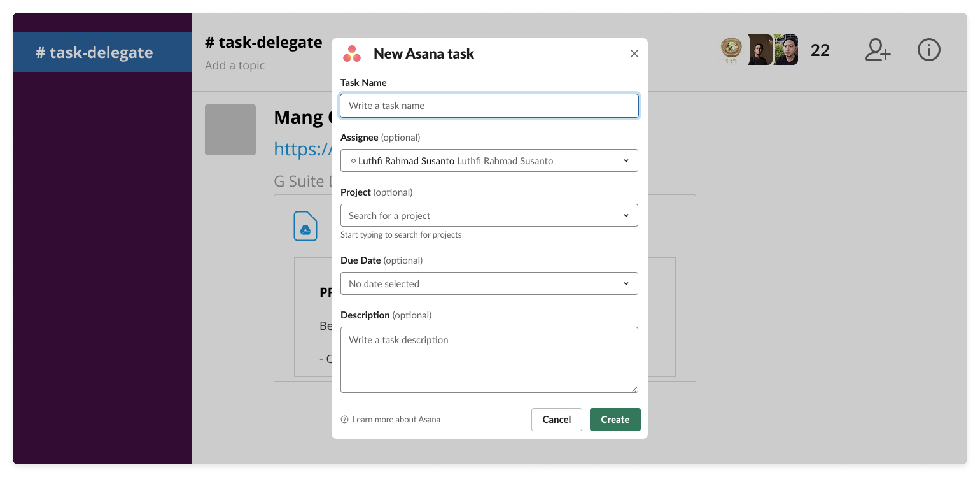Open Learn more about Asana link
This screenshot has width=980, height=477.
coord(396,420)
